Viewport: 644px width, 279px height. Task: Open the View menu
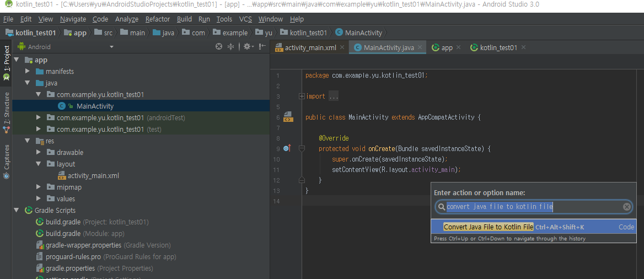click(x=46, y=19)
